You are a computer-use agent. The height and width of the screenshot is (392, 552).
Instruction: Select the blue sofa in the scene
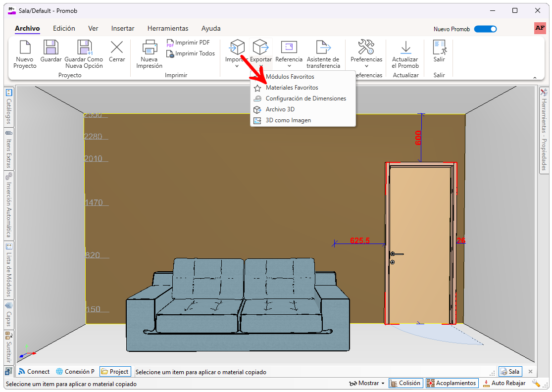point(238,307)
